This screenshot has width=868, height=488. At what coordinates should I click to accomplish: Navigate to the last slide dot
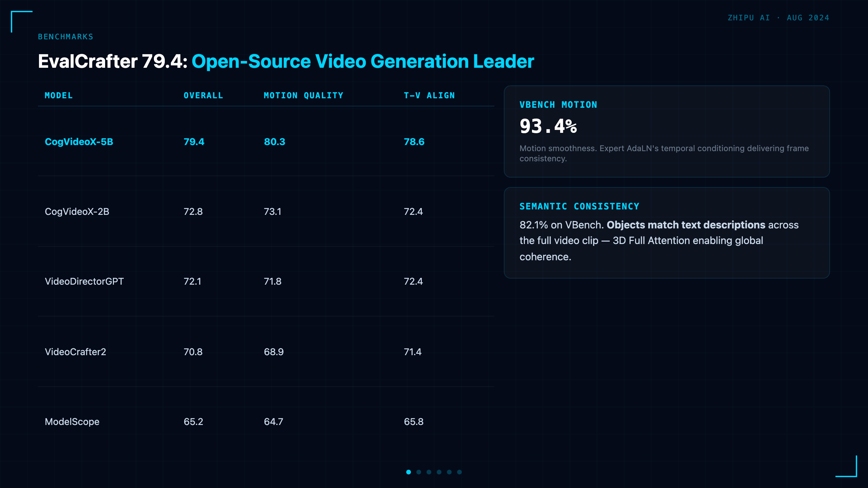459,472
